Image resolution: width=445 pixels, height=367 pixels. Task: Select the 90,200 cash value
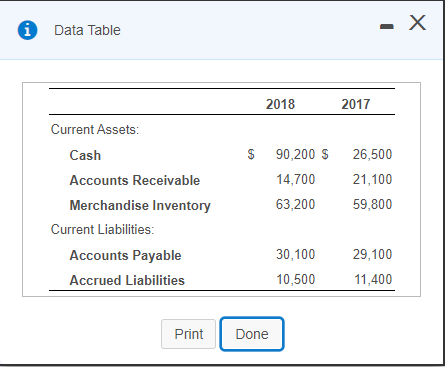click(295, 154)
